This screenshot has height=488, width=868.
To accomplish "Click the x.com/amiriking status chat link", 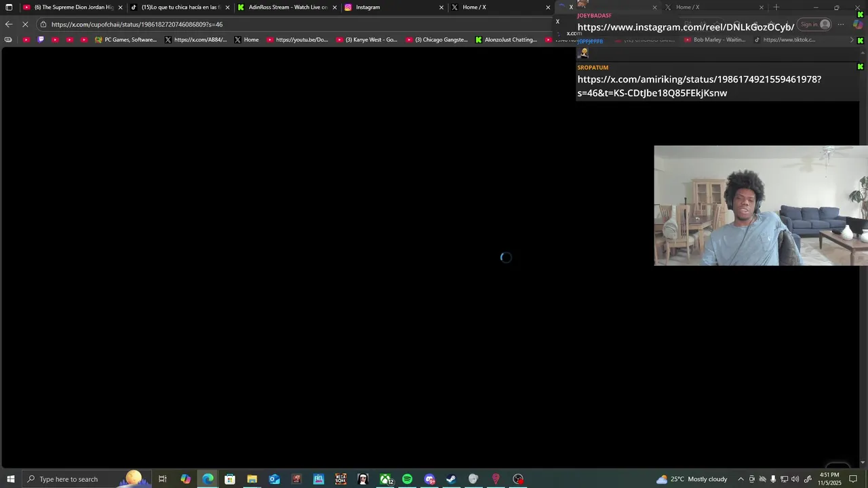I will (699, 86).
